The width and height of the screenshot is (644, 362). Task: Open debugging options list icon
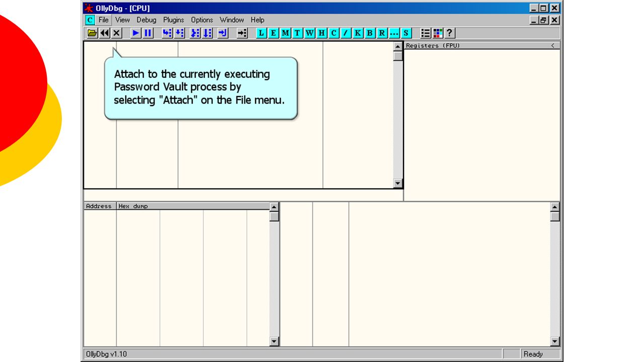426,33
